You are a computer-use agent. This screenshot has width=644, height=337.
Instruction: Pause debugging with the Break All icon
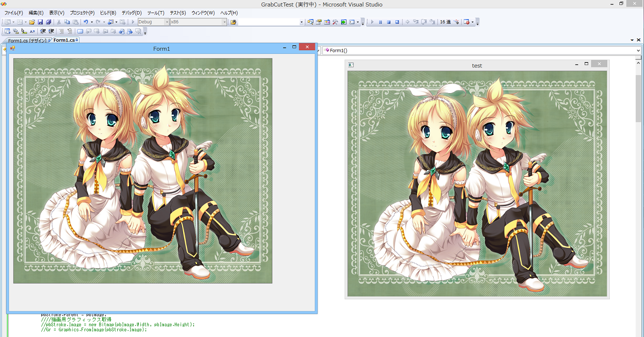coord(380,22)
